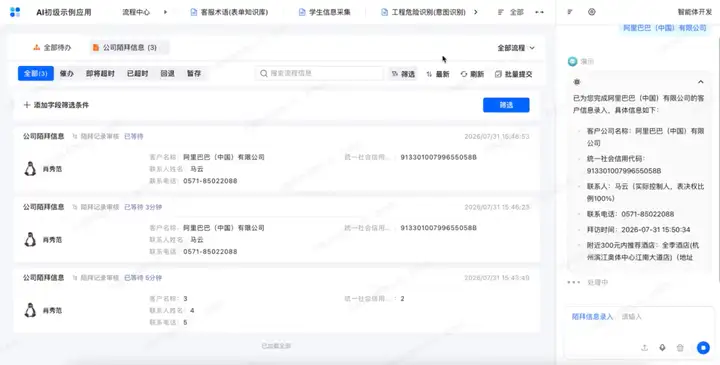
Task: Open the record that has waited 5分钟
Action: [276, 301]
